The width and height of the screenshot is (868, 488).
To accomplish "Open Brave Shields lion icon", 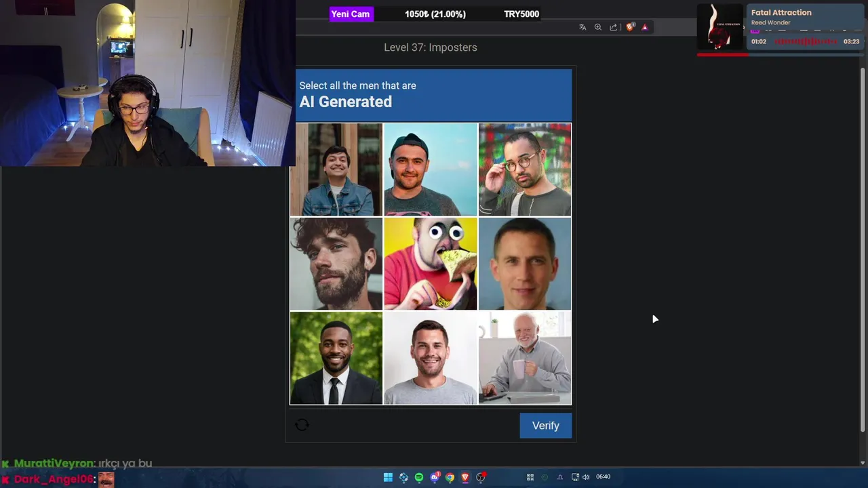I will pyautogui.click(x=630, y=27).
